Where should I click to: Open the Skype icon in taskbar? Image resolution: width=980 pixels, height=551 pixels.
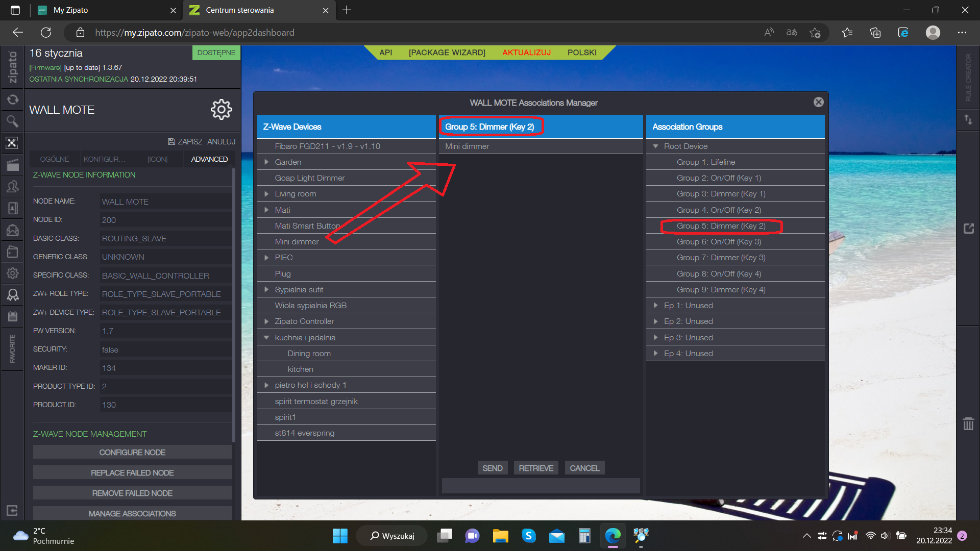coord(528,536)
